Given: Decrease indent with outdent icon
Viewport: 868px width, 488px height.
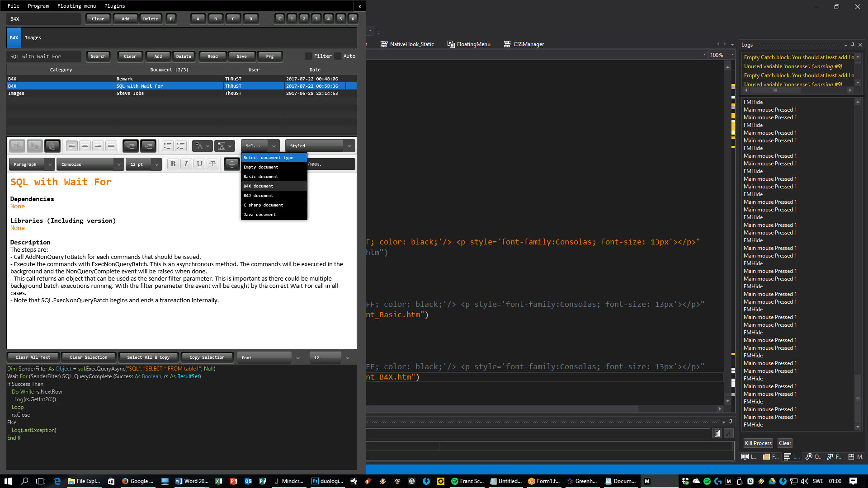Looking at the screenshot, I should point(131,146).
